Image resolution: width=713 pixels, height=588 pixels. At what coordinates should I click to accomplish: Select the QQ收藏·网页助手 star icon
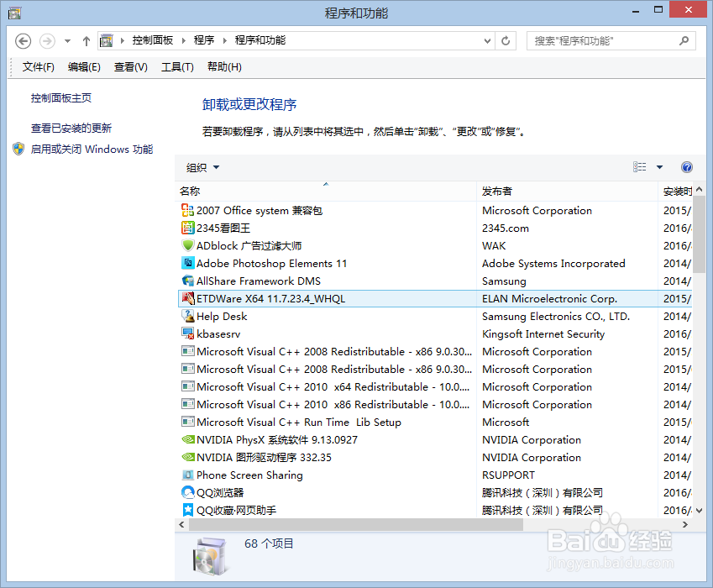[188, 510]
